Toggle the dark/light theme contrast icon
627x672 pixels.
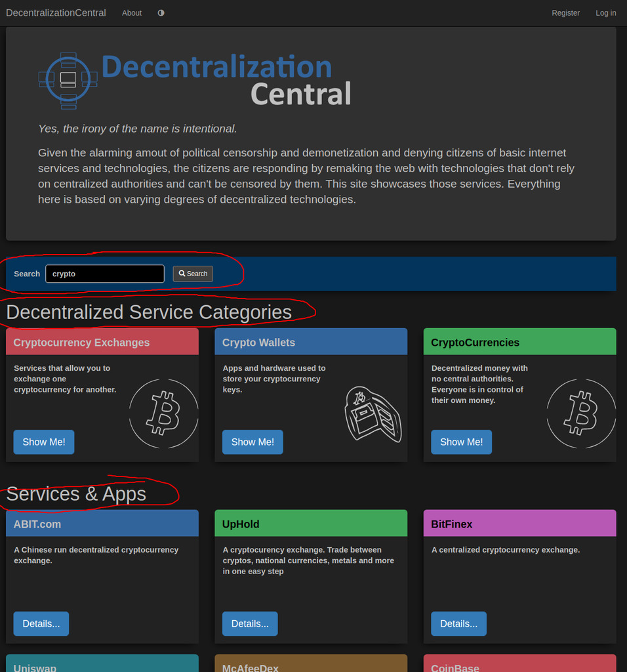tap(161, 13)
